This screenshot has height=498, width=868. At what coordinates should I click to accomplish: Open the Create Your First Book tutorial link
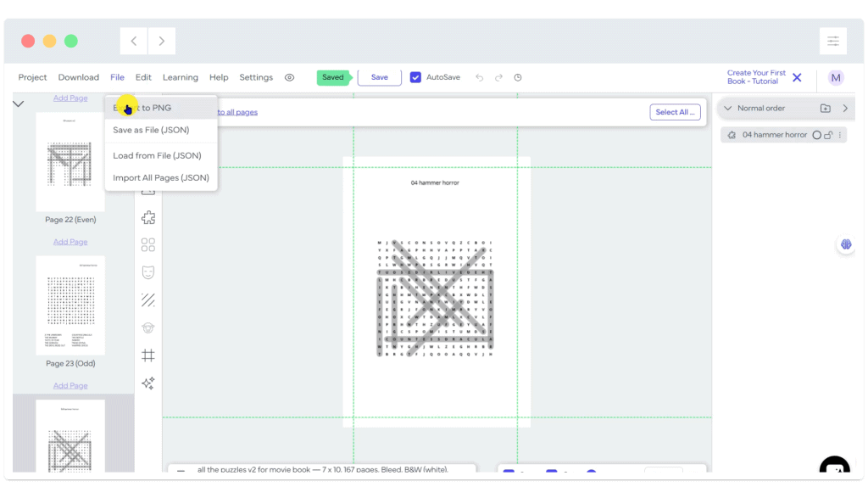click(x=756, y=77)
